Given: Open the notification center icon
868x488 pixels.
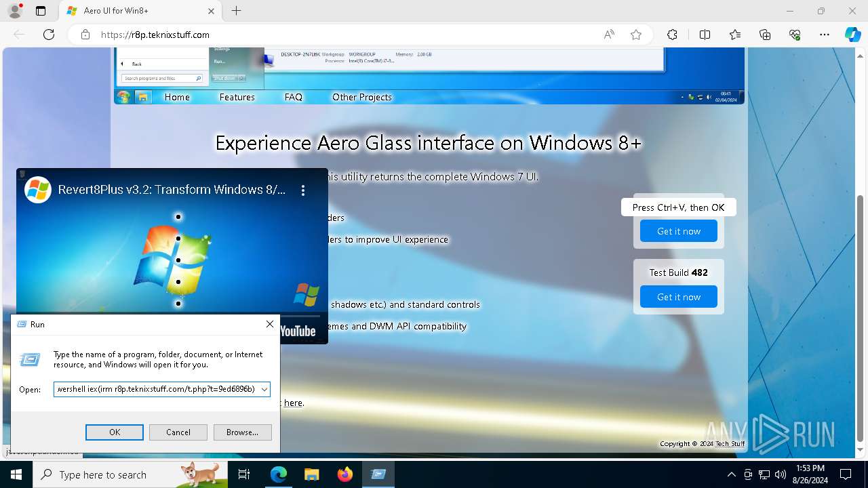Looking at the screenshot, I should coord(846,474).
